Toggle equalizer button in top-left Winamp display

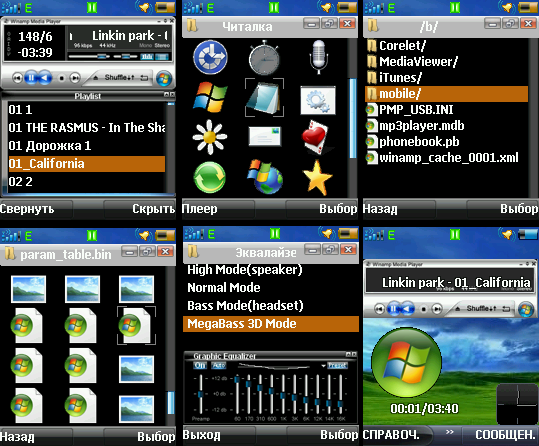(147, 56)
